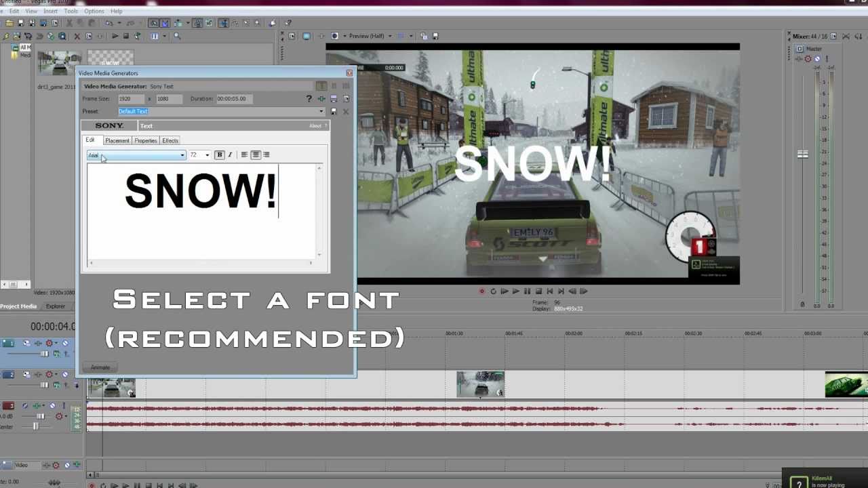Open the Help menu
This screenshot has width=868, height=488.
[x=117, y=12]
